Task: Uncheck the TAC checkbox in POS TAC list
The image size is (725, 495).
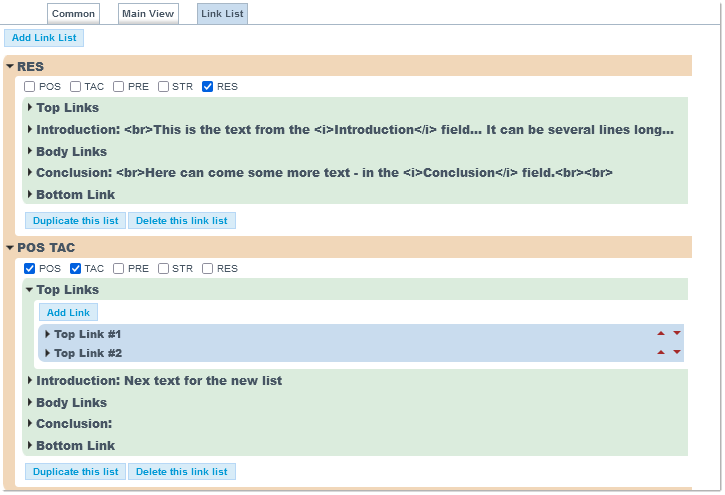Action: click(76, 268)
